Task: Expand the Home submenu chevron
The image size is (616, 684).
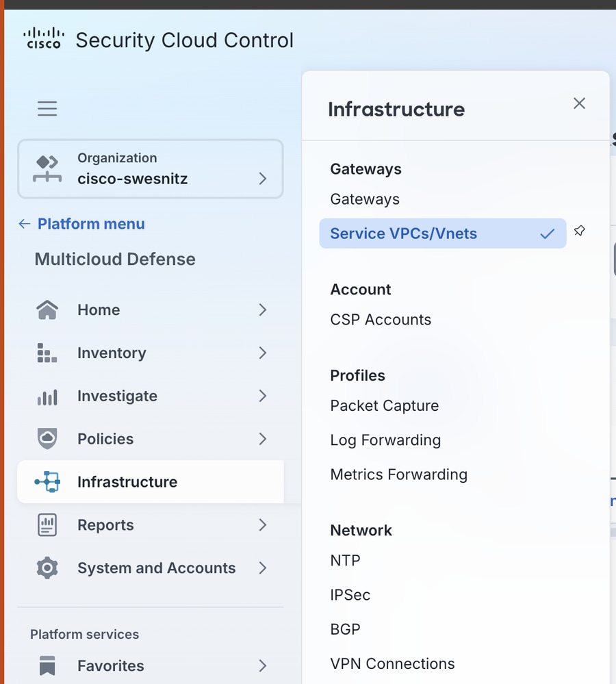Action: [262, 309]
